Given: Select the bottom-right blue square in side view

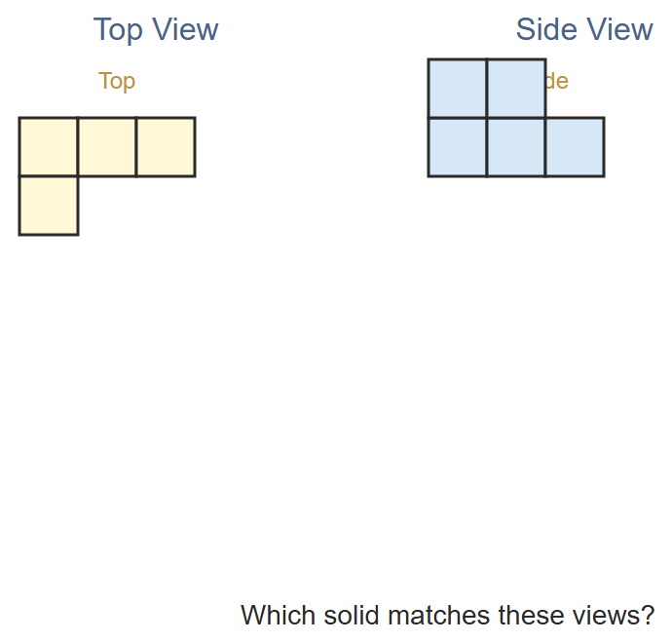Looking at the screenshot, I should [x=576, y=146].
